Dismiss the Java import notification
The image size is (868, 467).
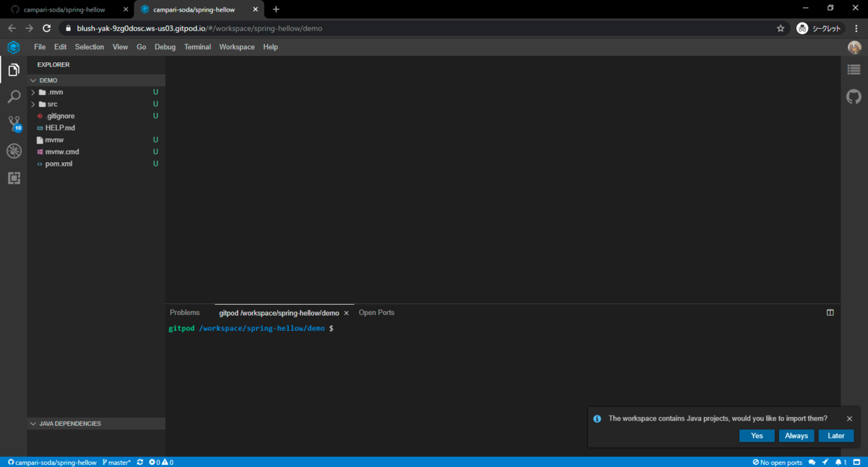(x=849, y=418)
